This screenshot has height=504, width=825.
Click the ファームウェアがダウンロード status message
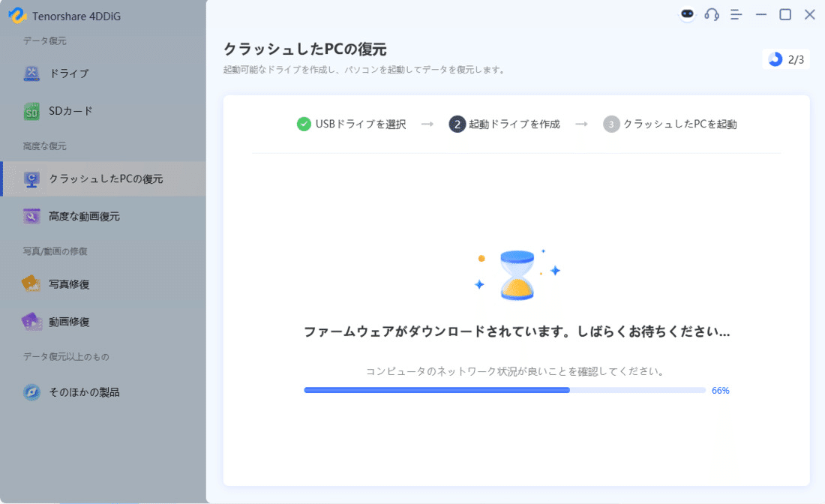tap(517, 331)
